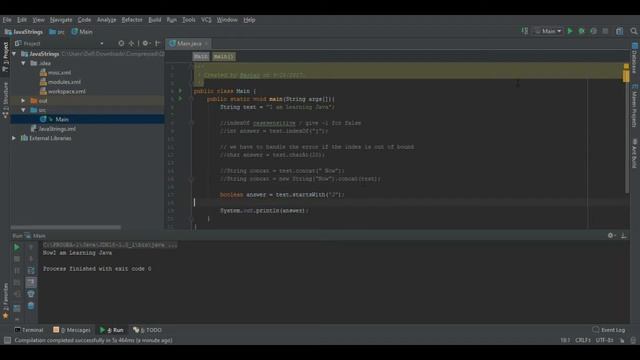Image resolution: width=640 pixels, height=360 pixels.
Task: Rerun Main in the Run panel
Action: pos(17,247)
